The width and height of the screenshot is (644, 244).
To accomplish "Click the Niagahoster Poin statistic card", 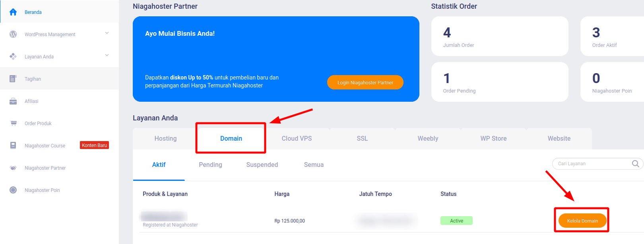I will pos(612,82).
